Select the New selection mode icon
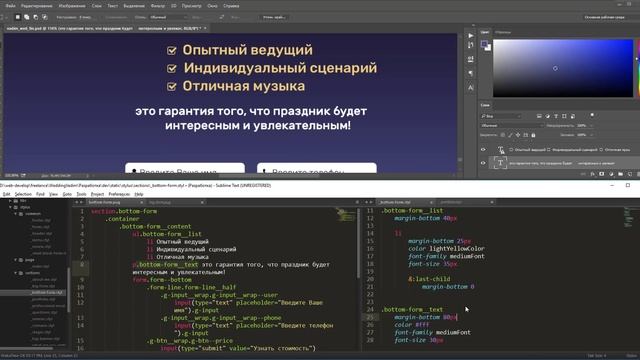The width and height of the screenshot is (640, 360). point(18,17)
